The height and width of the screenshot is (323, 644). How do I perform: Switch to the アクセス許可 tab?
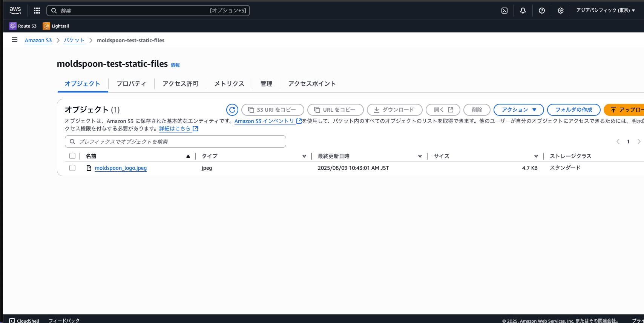click(x=180, y=84)
